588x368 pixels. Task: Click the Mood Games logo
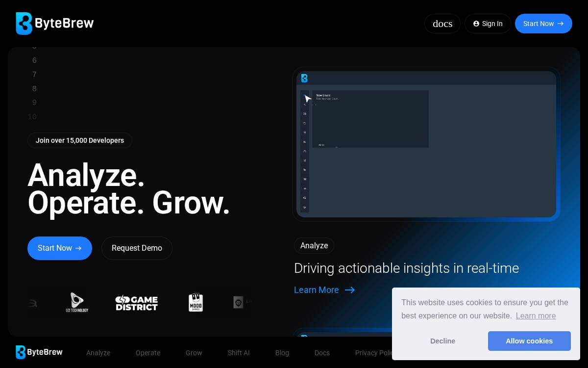coord(196,302)
